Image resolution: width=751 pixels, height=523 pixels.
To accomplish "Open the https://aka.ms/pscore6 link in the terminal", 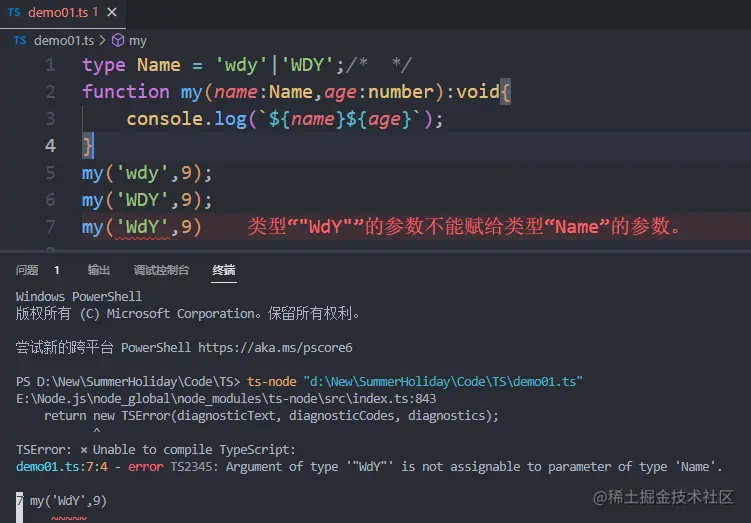I will tap(275, 348).
